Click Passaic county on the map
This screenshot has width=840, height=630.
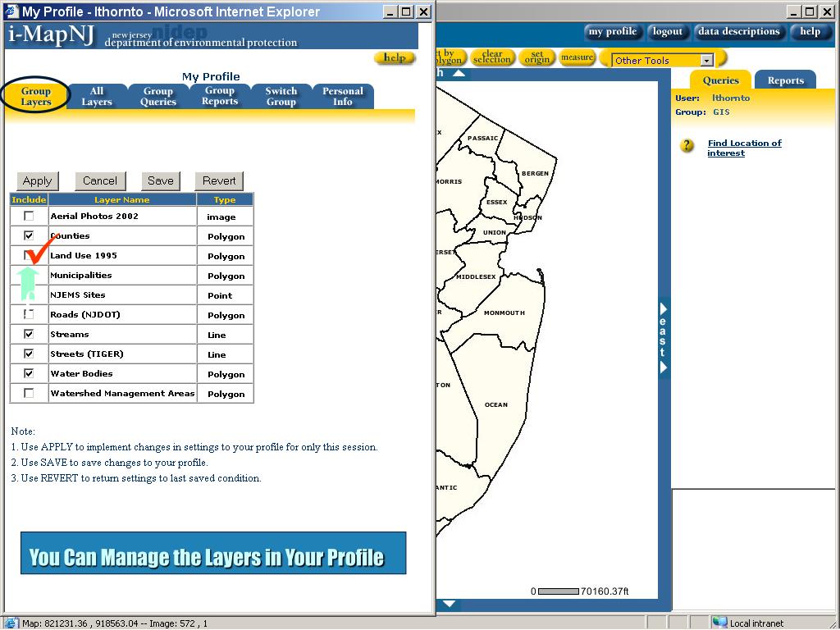tap(482, 138)
